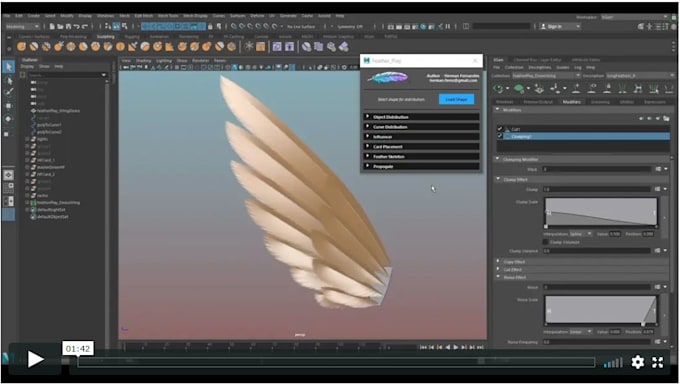
Task: Click the Outliner search field
Action: coord(67,75)
